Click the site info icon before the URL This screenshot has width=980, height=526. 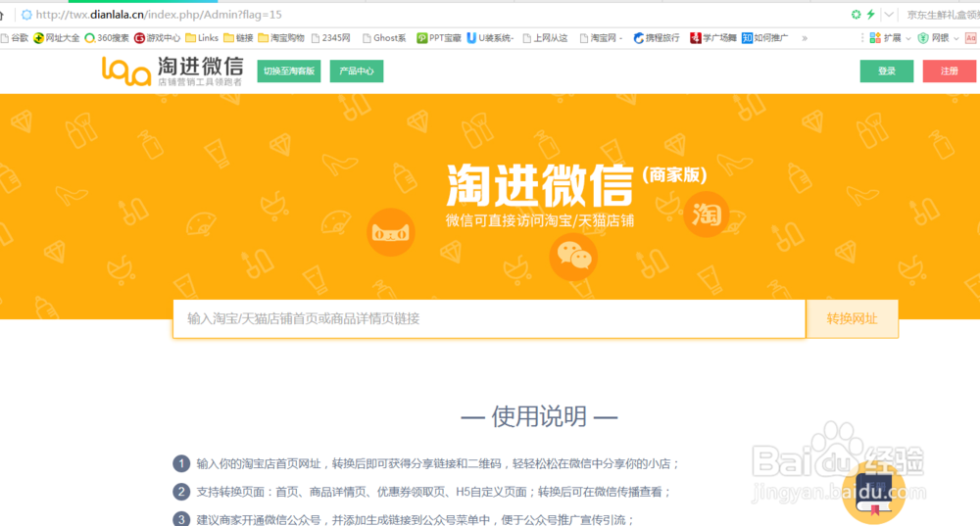26,15
